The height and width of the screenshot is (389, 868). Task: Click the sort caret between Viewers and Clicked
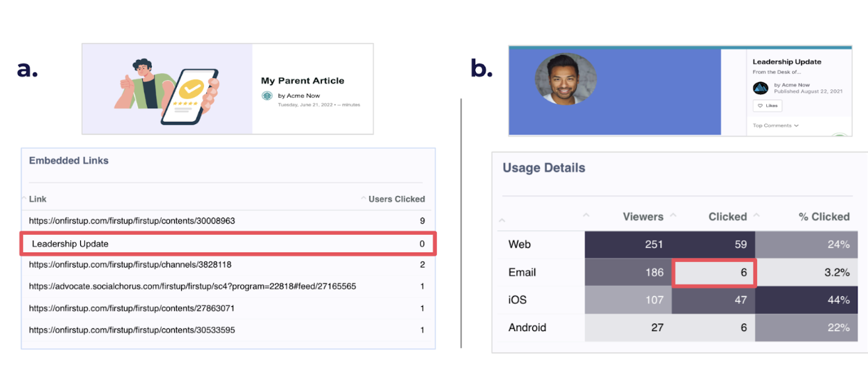[673, 215]
